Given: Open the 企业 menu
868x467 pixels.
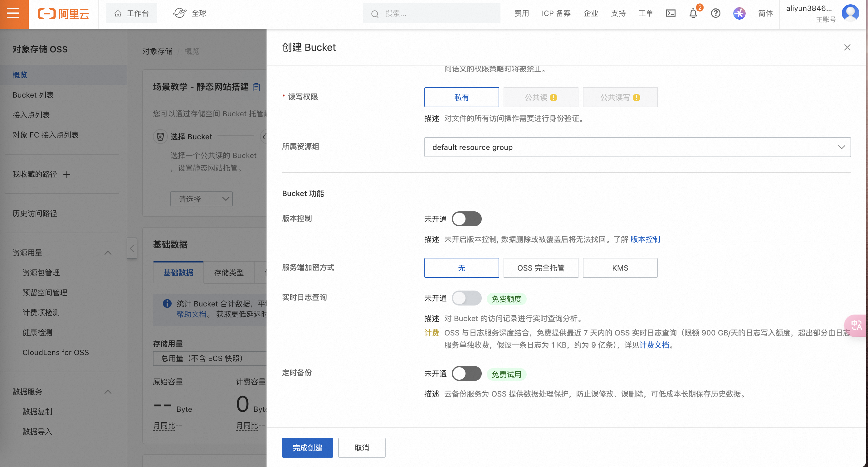Looking at the screenshot, I should click(x=591, y=13).
